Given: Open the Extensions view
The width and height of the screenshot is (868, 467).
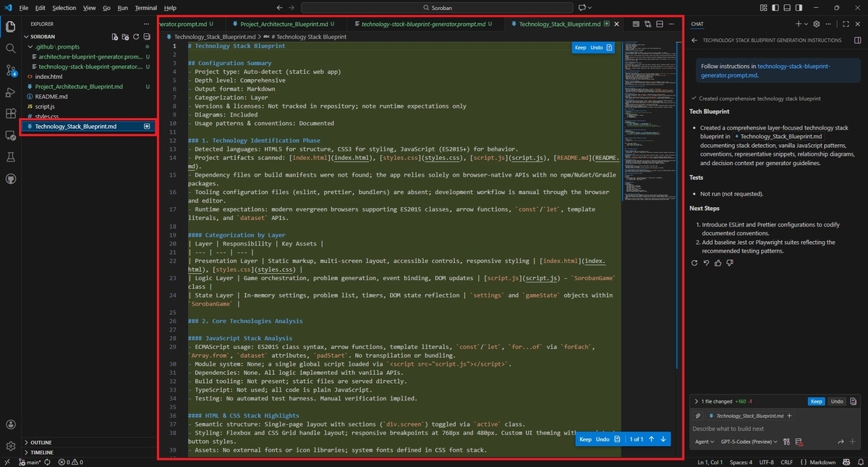Looking at the screenshot, I should coord(10,114).
